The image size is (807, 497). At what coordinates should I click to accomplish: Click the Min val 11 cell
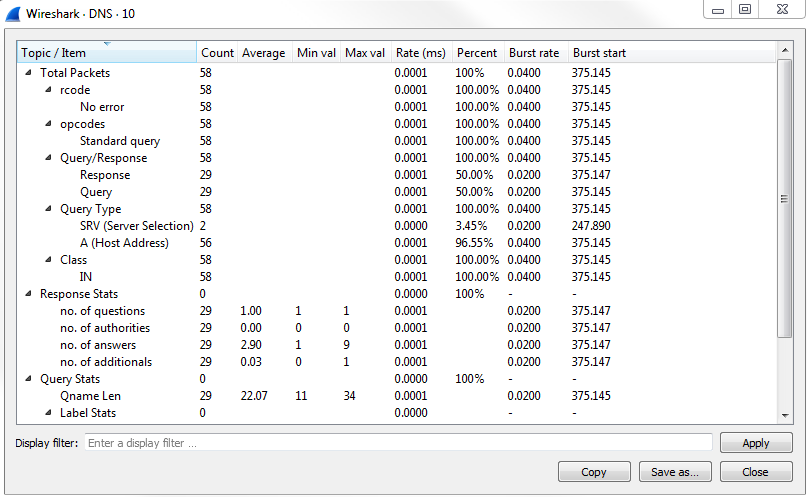(x=301, y=395)
